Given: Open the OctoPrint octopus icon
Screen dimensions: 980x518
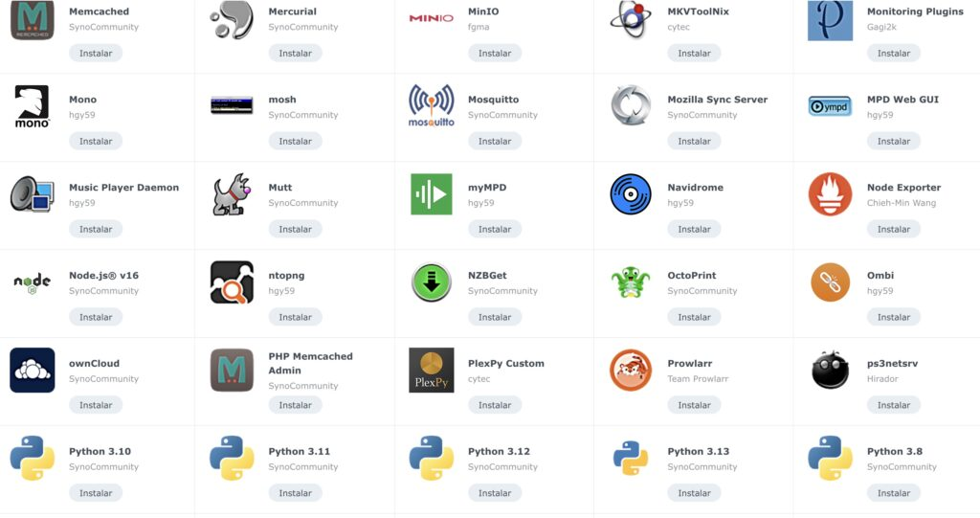Looking at the screenshot, I should click(x=631, y=282).
